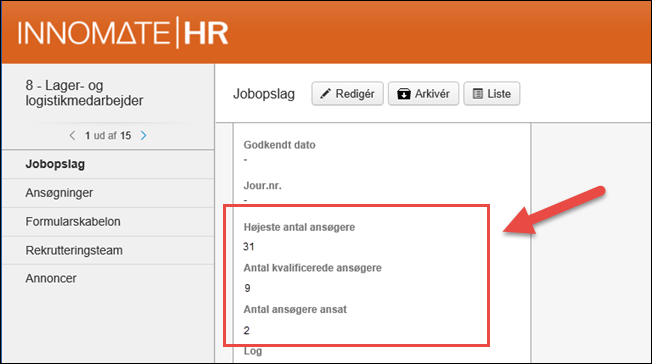The image size is (652, 364).
Task: Open the Ansøgninger sidebar item
Action: (108, 193)
